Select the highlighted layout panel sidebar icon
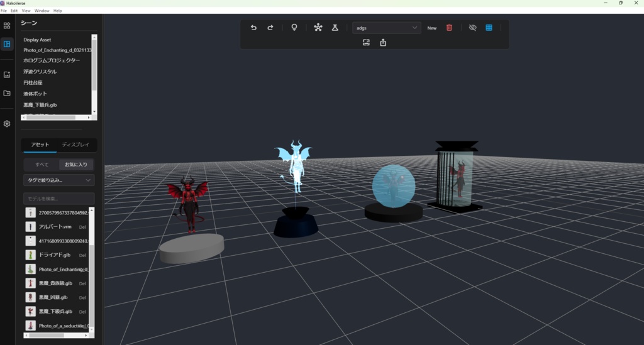 point(7,44)
